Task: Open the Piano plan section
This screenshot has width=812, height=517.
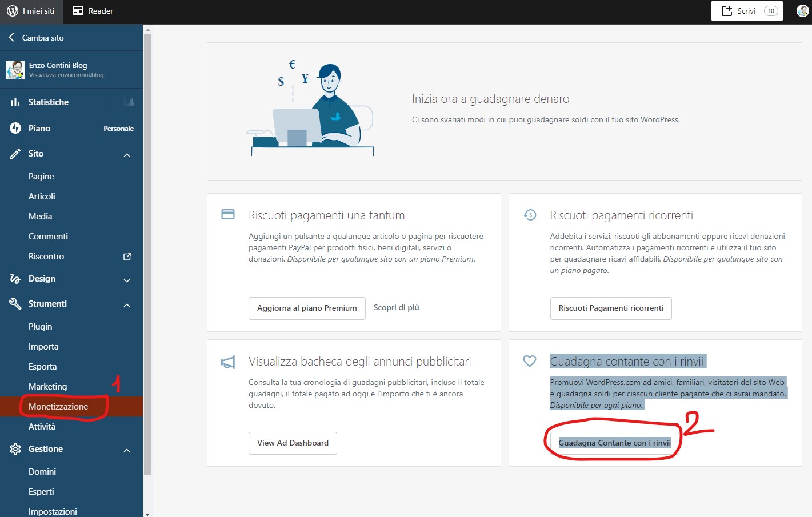Action: pyautogui.click(x=39, y=128)
